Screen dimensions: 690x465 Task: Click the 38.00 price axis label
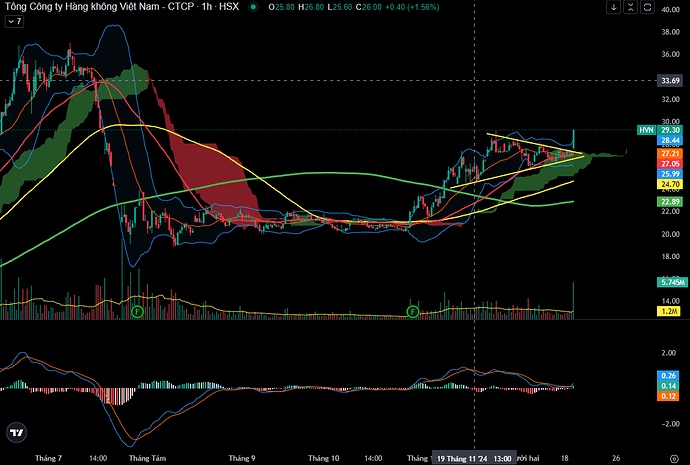671,32
